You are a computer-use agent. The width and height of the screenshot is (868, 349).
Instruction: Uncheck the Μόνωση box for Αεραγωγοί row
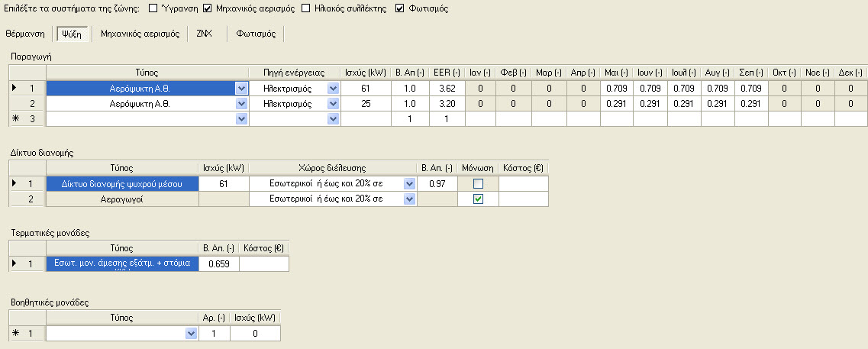tap(479, 199)
